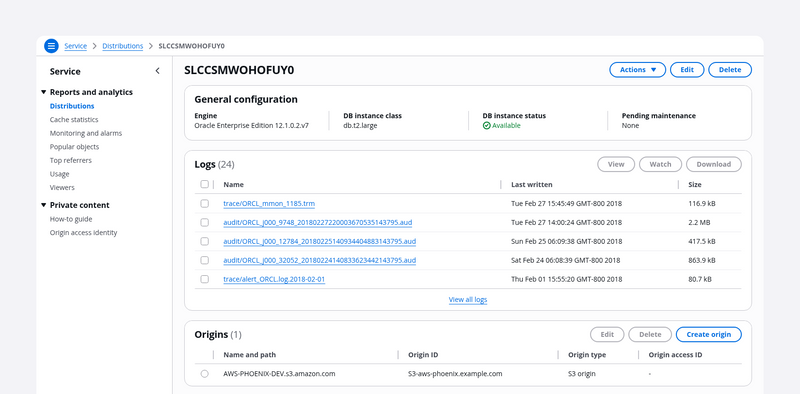Viewport: 800px width, 394px height.
Task: Open the hamburger navigation menu icon
Action: pyautogui.click(x=51, y=46)
